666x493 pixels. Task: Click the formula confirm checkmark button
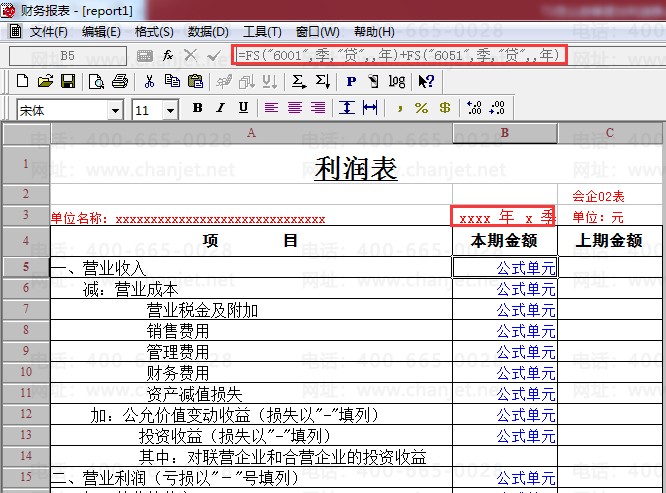tap(213, 54)
